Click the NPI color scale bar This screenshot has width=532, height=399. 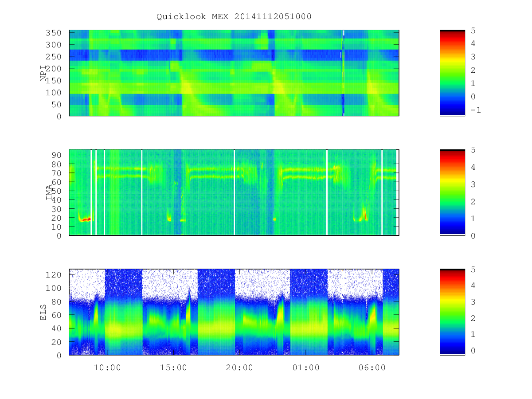pyautogui.click(x=452, y=73)
